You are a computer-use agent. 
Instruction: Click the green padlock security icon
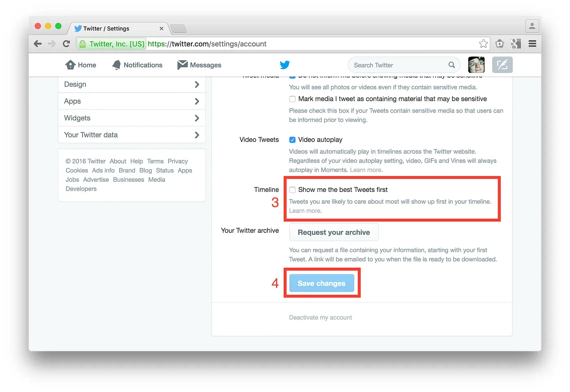(x=82, y=44)
